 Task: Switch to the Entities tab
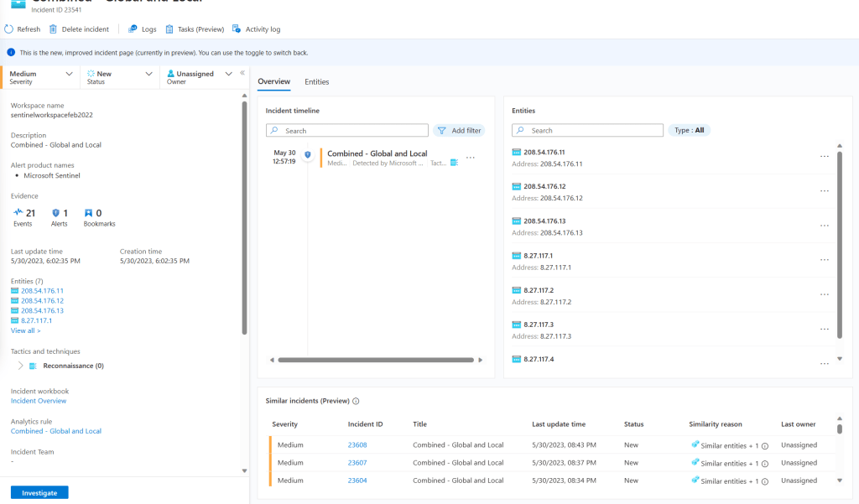coord(316,82)
